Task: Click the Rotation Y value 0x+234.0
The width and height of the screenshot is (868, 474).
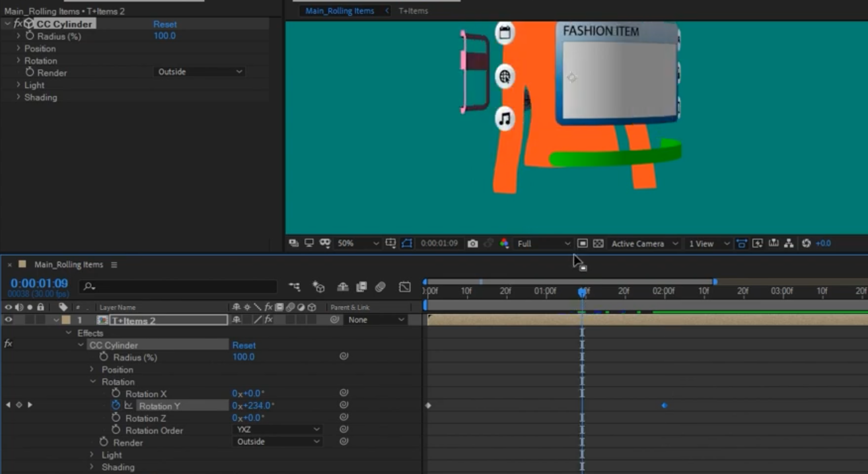Action: click(253, 406)
